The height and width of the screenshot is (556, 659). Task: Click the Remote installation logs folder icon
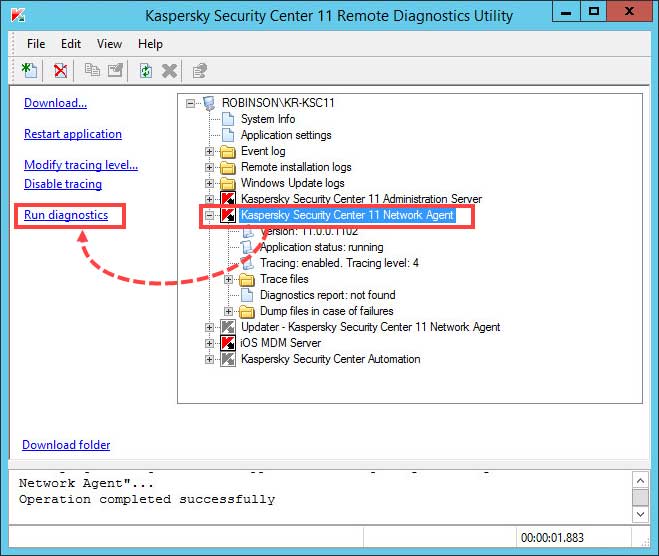coord(228,167)
